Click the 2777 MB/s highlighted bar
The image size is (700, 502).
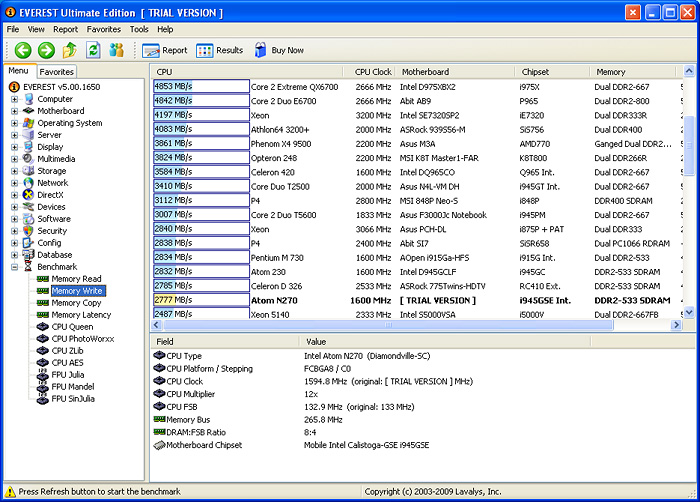pos(201,300)
